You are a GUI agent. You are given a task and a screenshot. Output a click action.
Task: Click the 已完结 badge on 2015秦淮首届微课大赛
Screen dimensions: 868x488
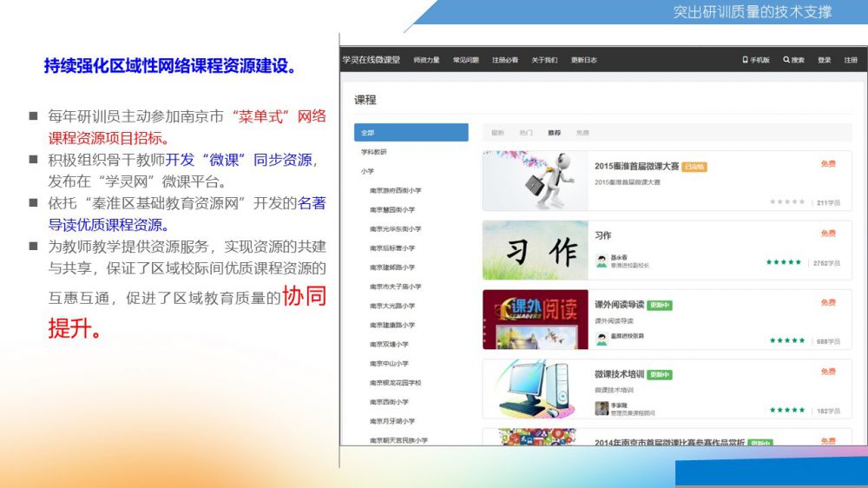point(694,166)
